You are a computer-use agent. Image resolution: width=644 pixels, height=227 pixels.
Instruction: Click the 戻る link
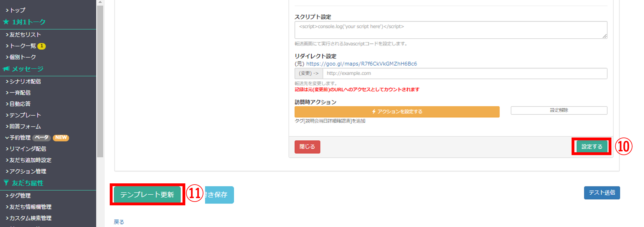coord(119,222)
